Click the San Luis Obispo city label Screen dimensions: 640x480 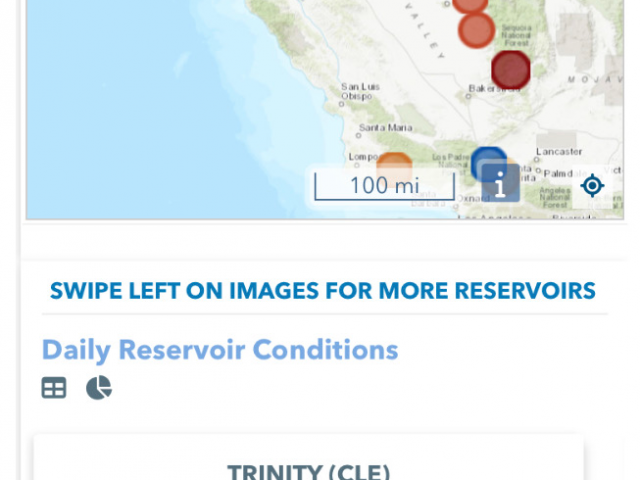pos(360,91)
